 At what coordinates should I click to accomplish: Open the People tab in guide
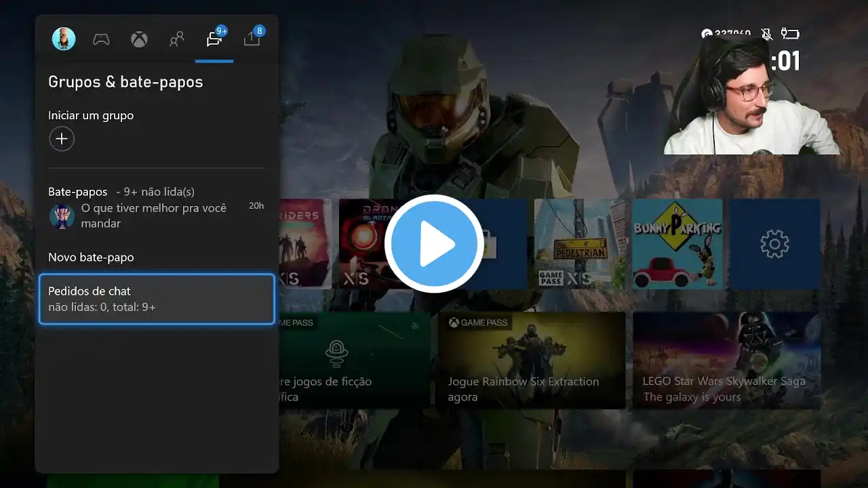[176, 39]
